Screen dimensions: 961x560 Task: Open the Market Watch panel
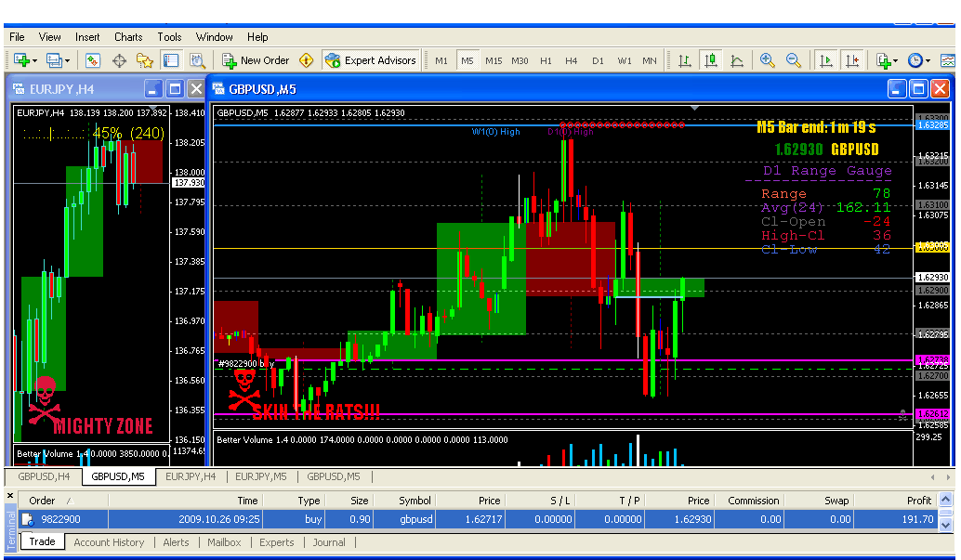click(x=93, y=60)
